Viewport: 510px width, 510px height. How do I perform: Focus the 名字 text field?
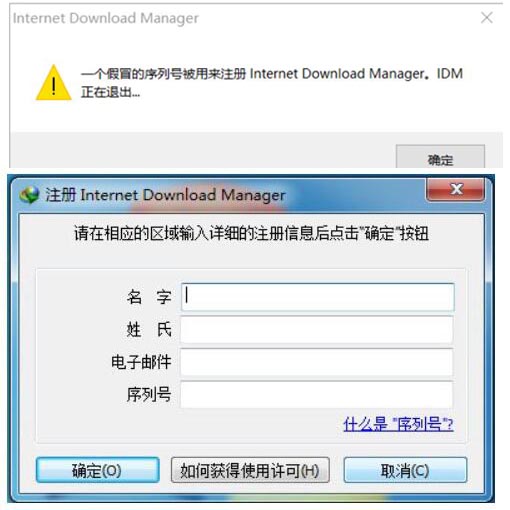pyautogui.click(x=317, y=297)
